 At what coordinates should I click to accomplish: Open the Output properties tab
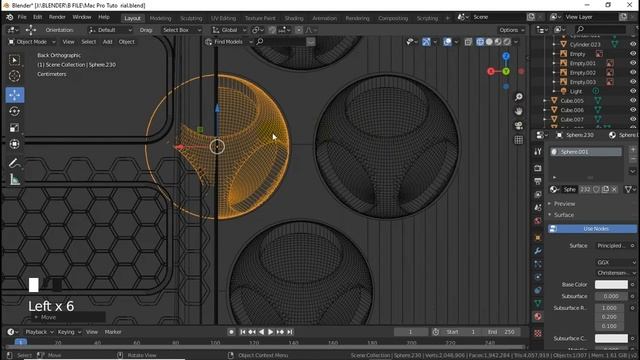[538, 181]
